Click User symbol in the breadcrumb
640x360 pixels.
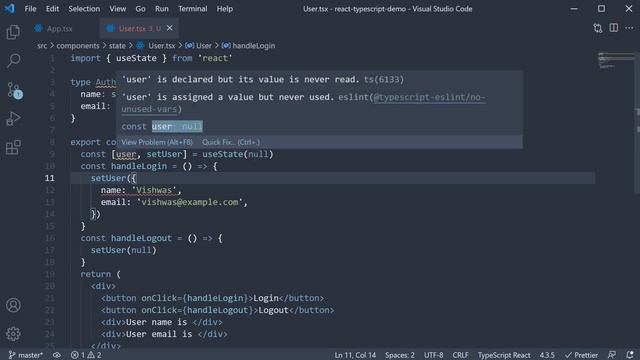pos(204,46)
